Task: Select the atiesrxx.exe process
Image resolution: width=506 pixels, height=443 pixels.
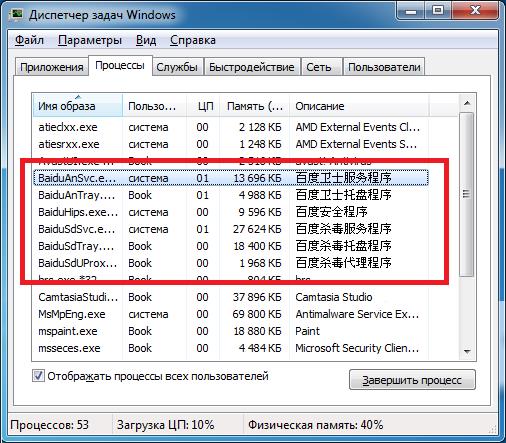Action: [x=230, y=144]
